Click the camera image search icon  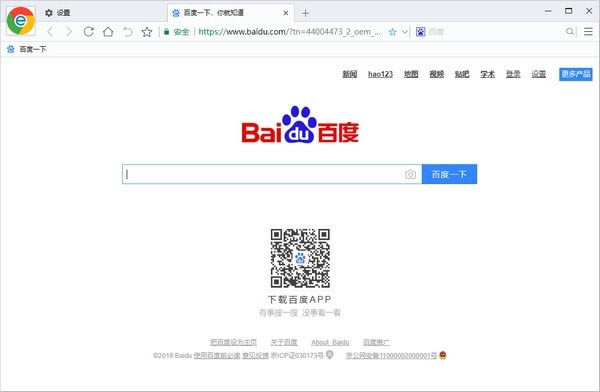tap(410, 174)
